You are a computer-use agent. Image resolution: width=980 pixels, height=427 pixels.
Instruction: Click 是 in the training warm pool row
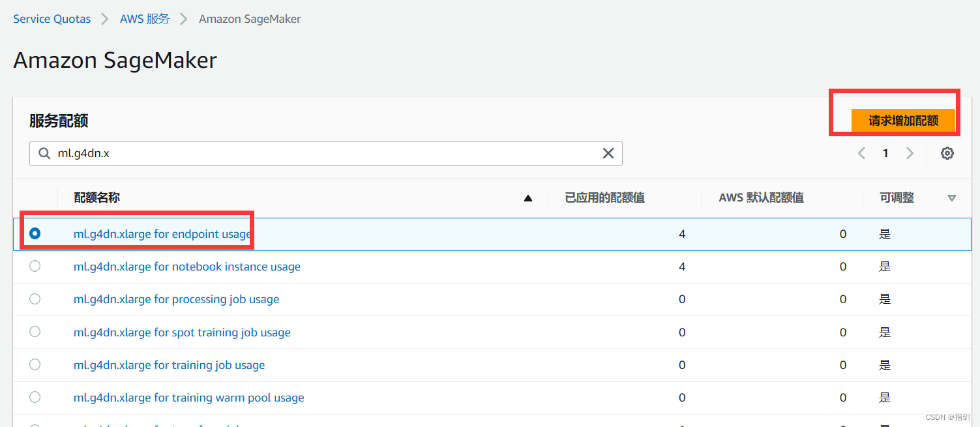[885, 398]
